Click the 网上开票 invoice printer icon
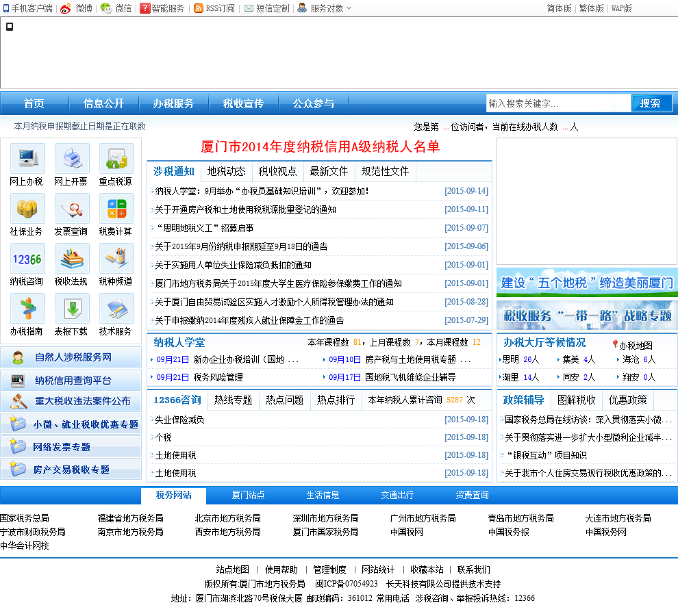This screenshot has height=616, width=678. pos(72,158)
